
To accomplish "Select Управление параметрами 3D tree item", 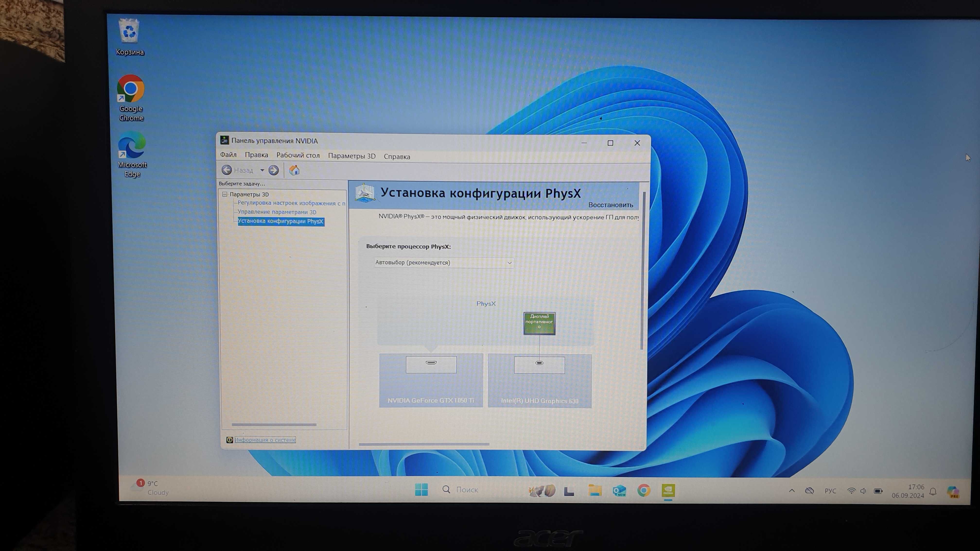I will coord(277,212).
